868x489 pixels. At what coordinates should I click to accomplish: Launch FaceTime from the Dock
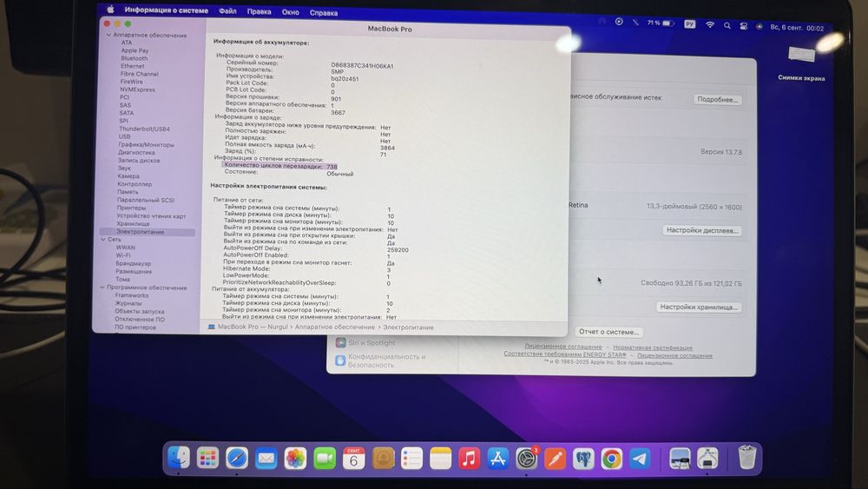(325, 459)
